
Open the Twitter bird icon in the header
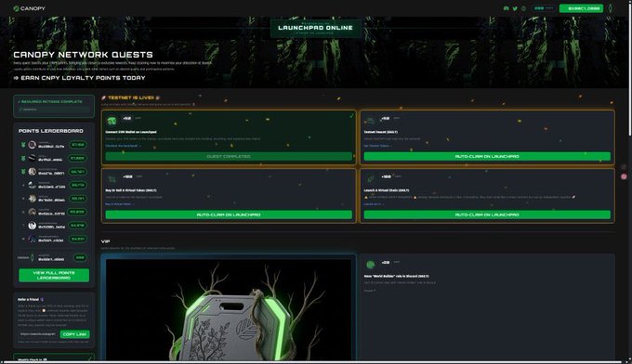coord(515,8)
